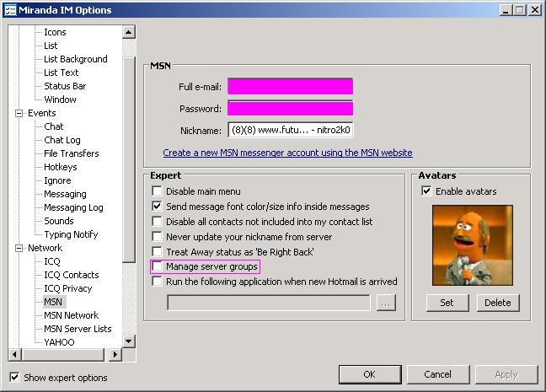Open List Background settings
546x392 pixels.
[x=76, y=59]
